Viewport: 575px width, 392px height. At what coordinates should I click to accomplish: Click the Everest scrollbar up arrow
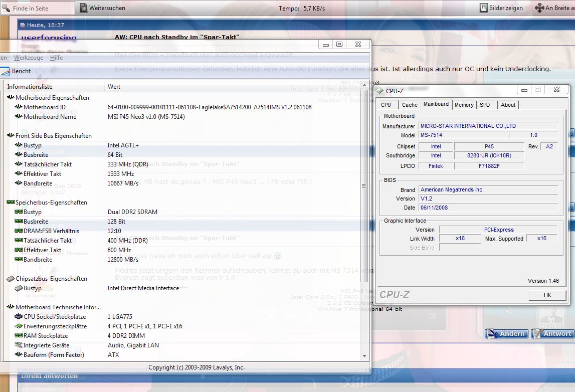364,85
